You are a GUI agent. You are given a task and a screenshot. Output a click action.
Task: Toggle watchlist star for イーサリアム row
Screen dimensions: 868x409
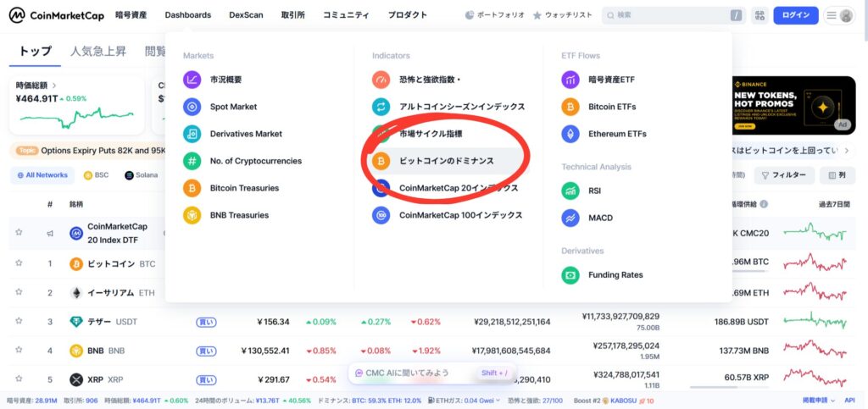click(19, 292)
